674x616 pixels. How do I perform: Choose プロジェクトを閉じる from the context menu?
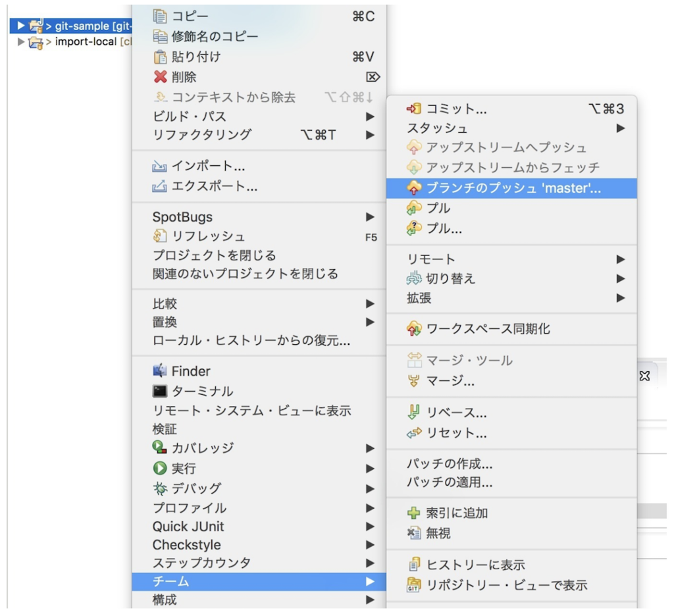click(x=259, y=255)
